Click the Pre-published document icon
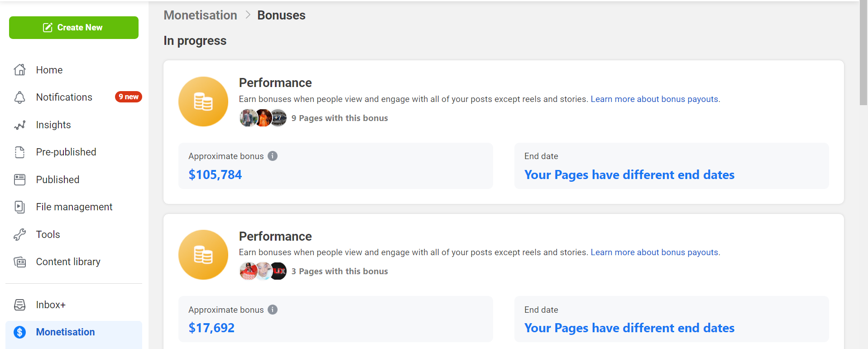This screenshot has width=868, height=349. [20, 152]
